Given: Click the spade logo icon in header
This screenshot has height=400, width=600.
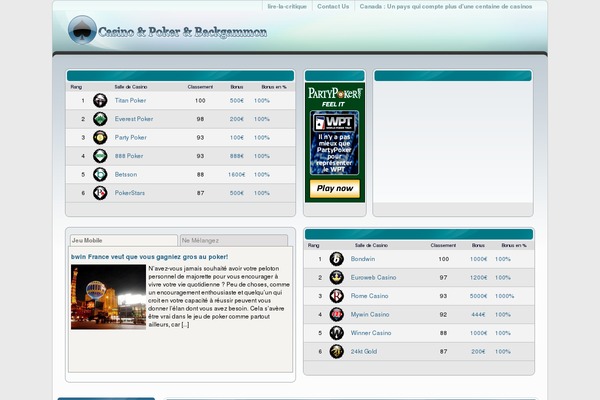Looking at the screenshot, I should click(82, 30).
